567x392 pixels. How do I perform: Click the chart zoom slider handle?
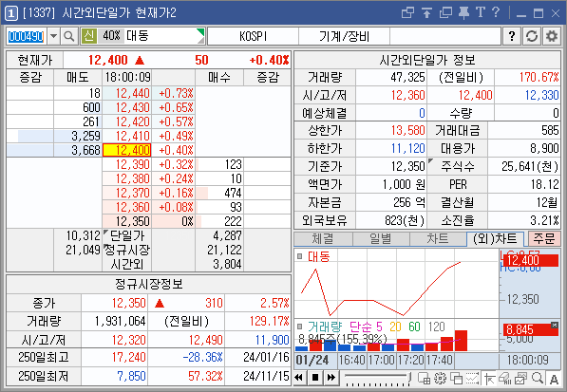409,377
